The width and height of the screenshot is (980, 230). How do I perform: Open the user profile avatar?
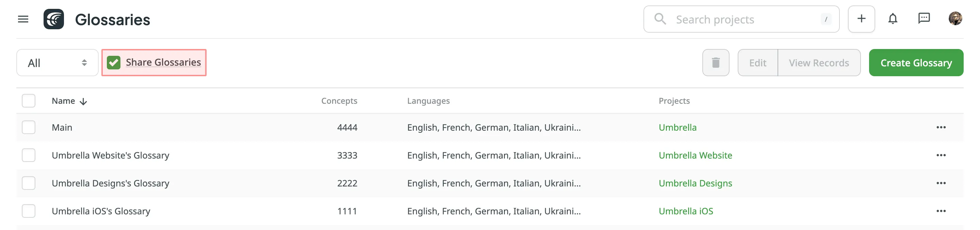coord(955,19)
